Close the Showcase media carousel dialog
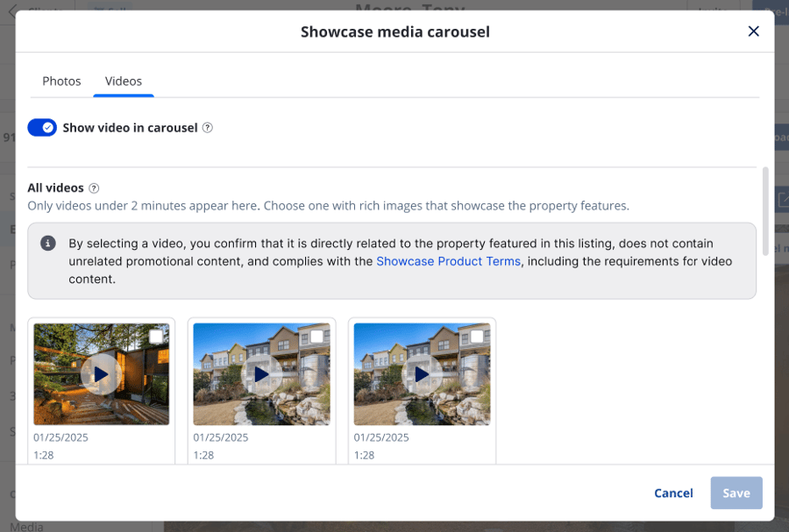The width and height of the screenshot is (789, 532). click(753, 32)
